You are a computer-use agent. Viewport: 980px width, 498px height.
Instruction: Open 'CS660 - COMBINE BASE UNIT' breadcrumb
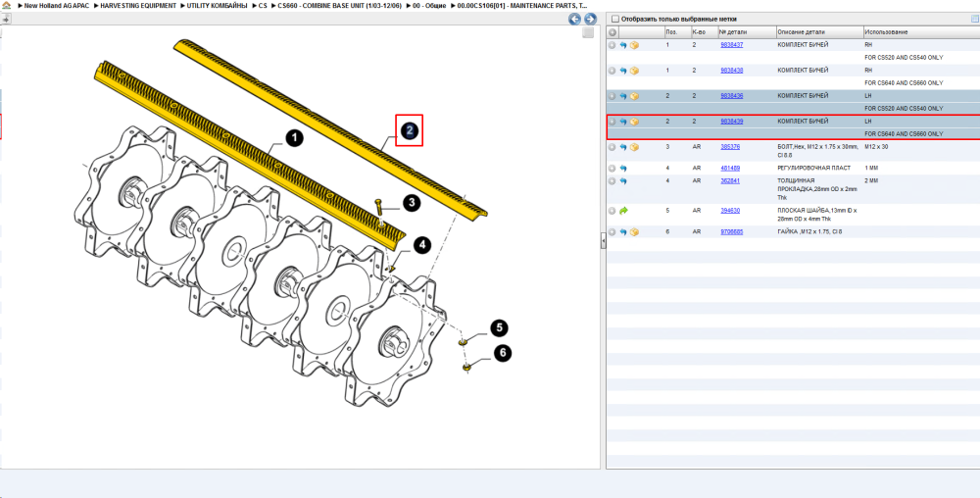point(339,6)
